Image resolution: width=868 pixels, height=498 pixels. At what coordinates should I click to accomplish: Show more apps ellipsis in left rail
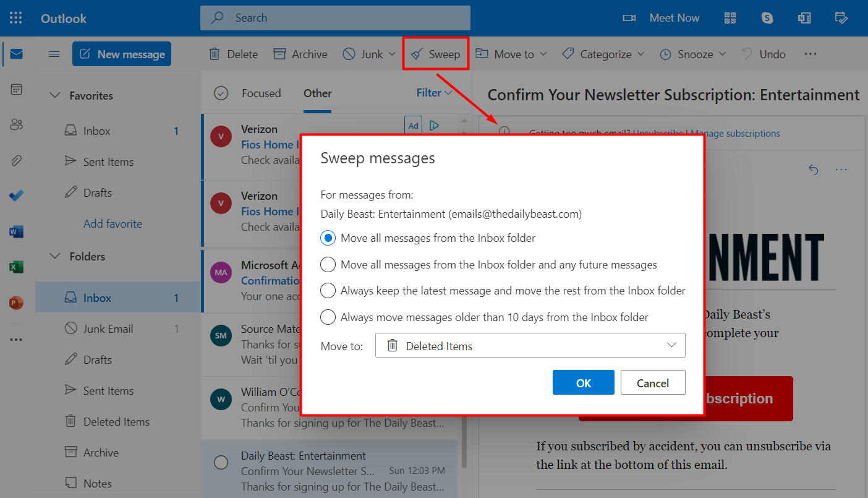pos(17,340)
